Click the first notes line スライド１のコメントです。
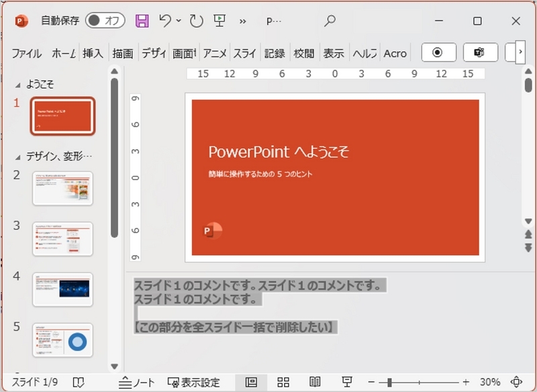 click(195, 285)
